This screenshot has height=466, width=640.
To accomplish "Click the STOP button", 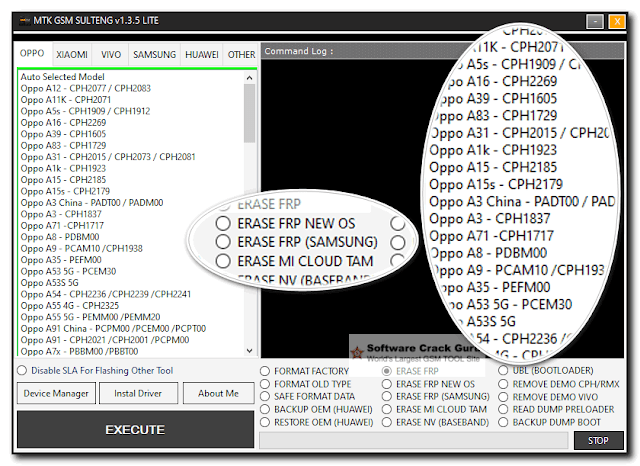I will point(598,441).
